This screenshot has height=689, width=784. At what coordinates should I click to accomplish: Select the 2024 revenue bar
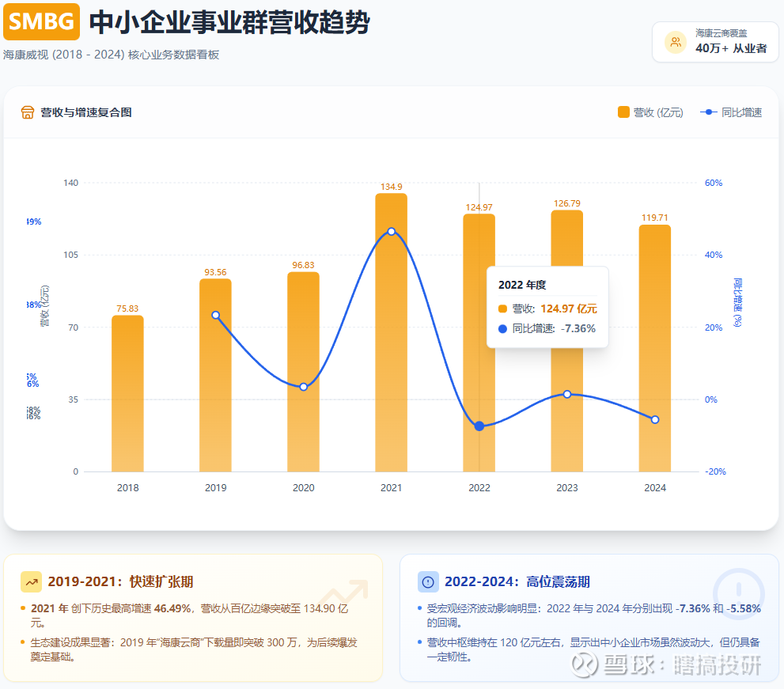click(655, 349)
